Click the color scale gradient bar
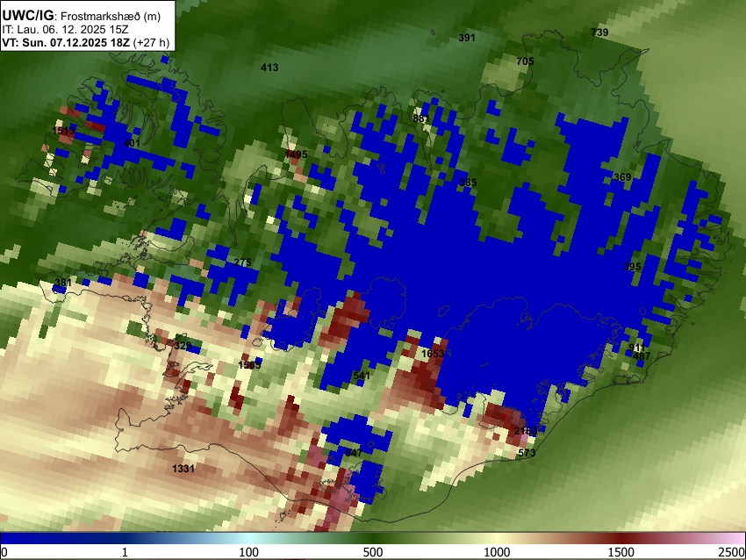Viewport: 746px width, 560px height. 373,538
